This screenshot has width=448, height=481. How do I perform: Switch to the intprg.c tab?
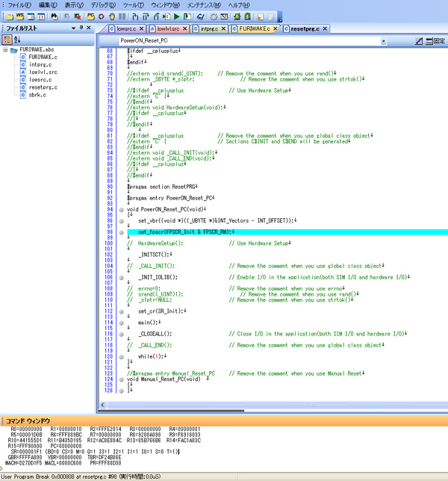[x=209, y=29]
